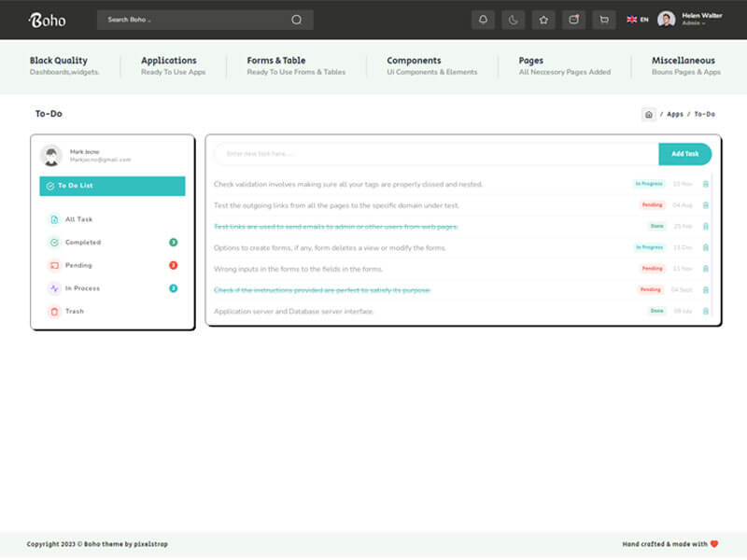747x560 pixels.
Task: Toggle the struck-through Test links task
Action: click(x=336, y=227)
